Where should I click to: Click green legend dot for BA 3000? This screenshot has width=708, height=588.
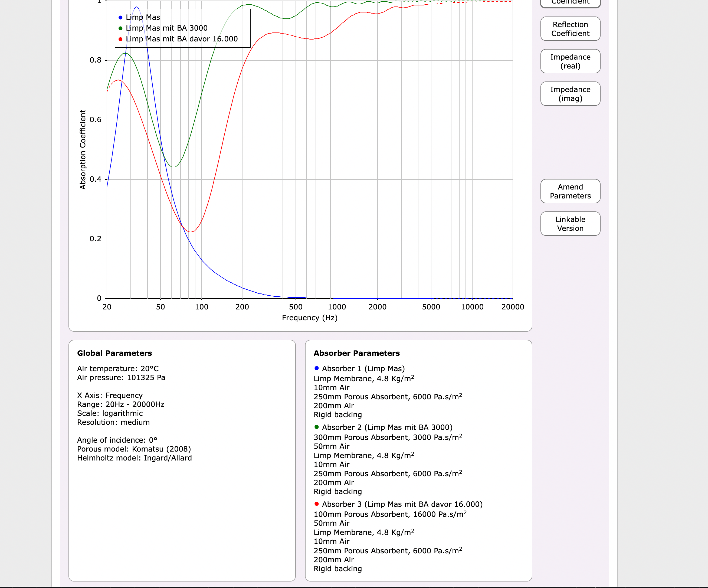pyautogui.click(x=120, y=28)
